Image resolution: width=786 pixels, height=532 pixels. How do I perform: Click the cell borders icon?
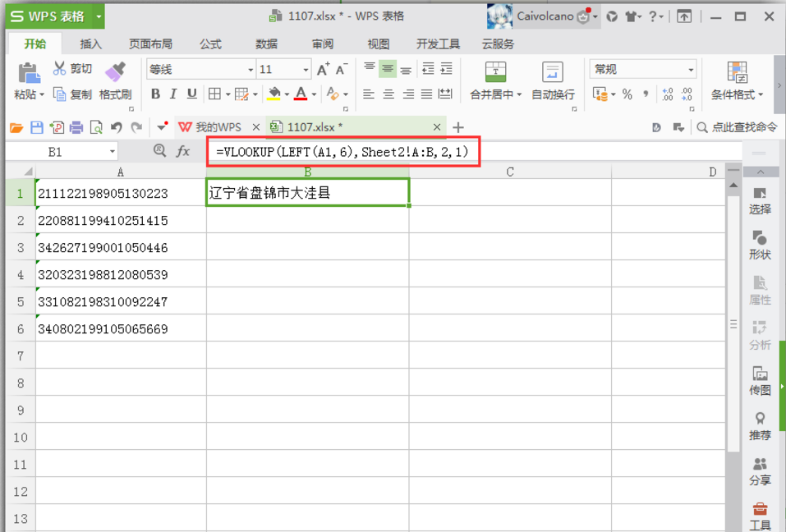(214, 94)
